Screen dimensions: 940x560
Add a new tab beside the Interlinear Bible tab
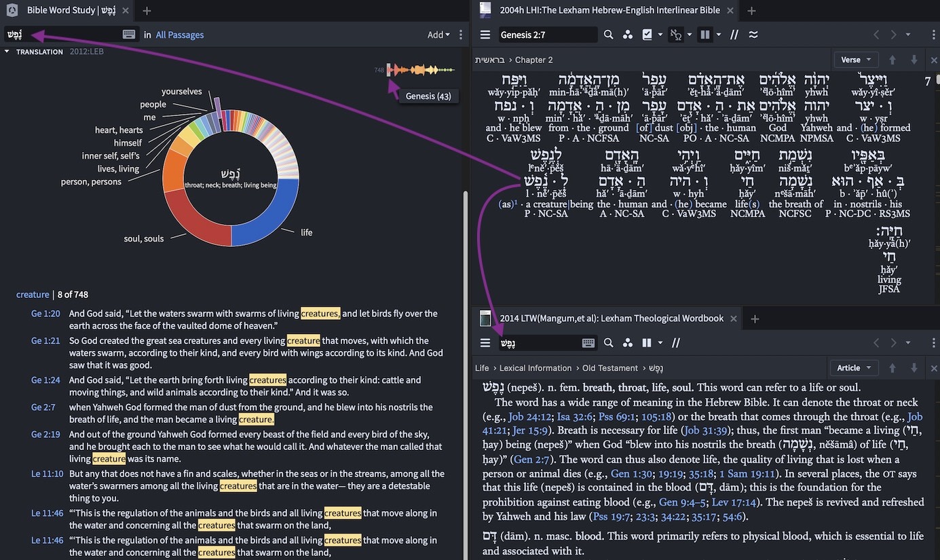click(x=751, y=10)
